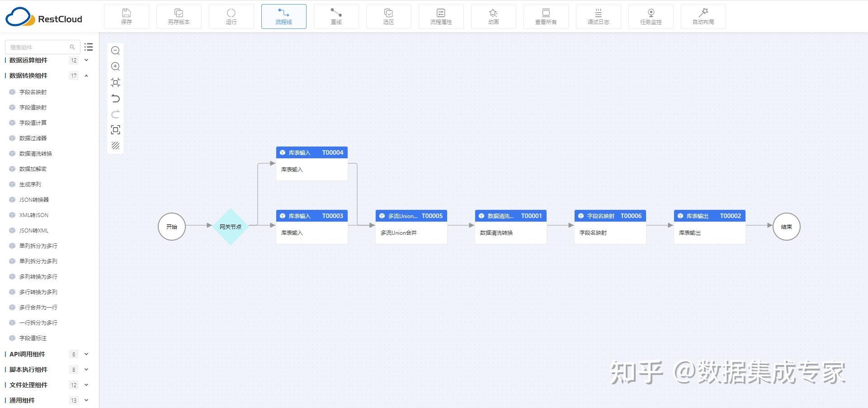Collapse the 数据转换组件 section
The image size is (868, 408).
tap(86, 76)
